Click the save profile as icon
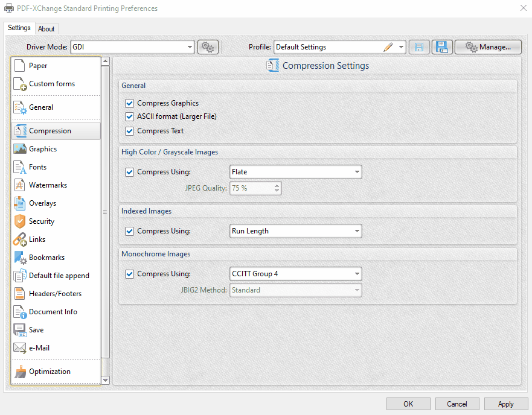The image size is (532, 415). pos(442,47)
